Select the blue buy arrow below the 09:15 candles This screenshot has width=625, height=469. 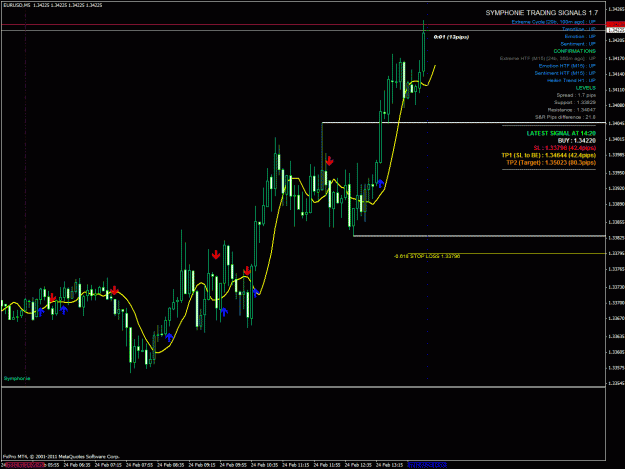pyautogui.click(x=224, y=312)
